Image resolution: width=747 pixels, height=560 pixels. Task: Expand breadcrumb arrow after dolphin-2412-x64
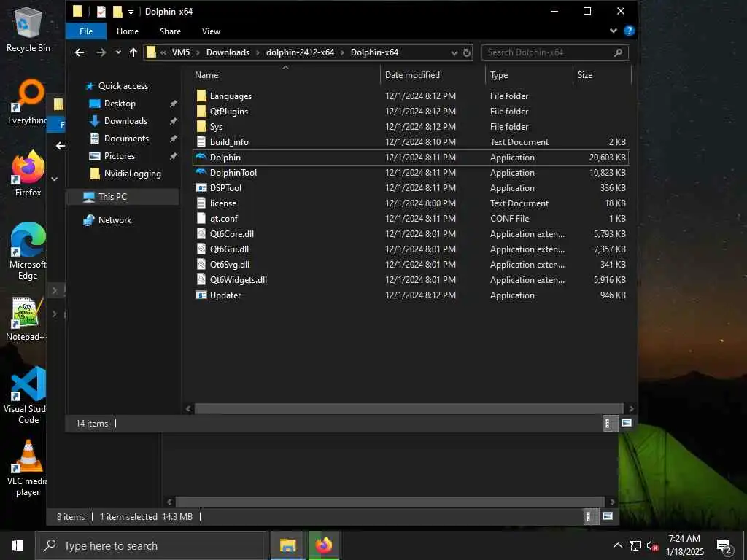pos(342,52)
